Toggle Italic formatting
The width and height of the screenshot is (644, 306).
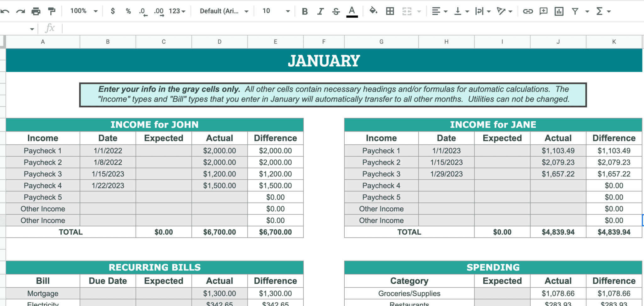[x=320, y=11]
